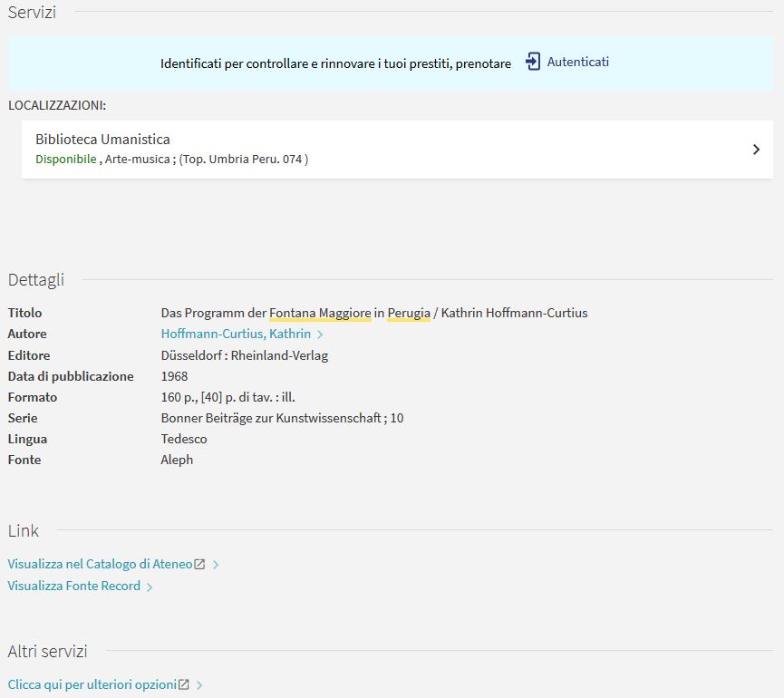Expand location details with the right chevron
The image size is (784, 698).
[756, 150]
